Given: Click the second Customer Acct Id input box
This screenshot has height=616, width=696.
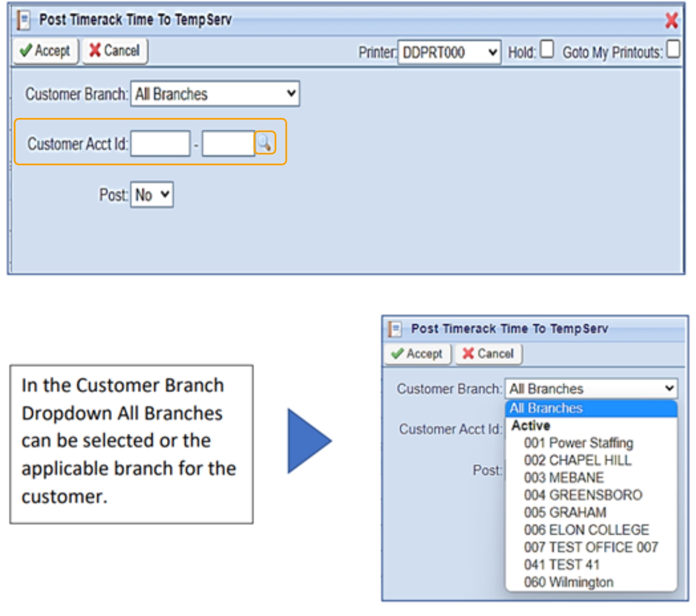Looking at the screenshot, I should point(229,143).
